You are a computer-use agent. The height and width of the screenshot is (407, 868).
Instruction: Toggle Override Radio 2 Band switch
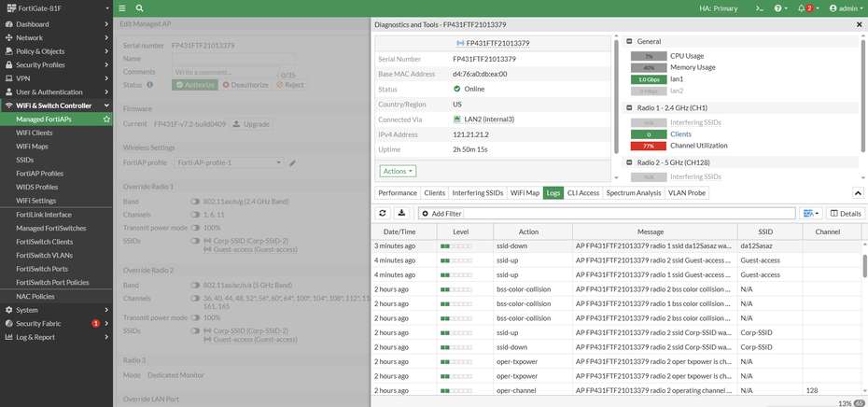point(195,285)
